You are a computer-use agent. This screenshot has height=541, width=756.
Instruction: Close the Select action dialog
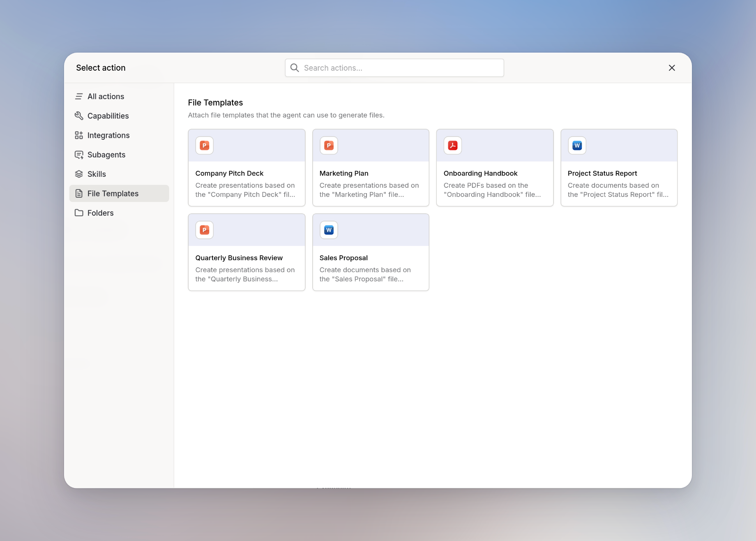click(672, 68)
